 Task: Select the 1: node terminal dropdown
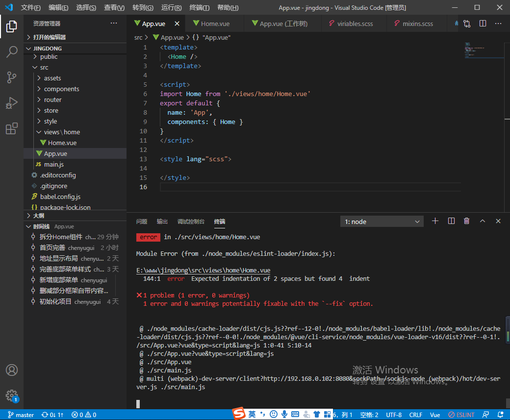pyautogui.click(x=382, y=222)
